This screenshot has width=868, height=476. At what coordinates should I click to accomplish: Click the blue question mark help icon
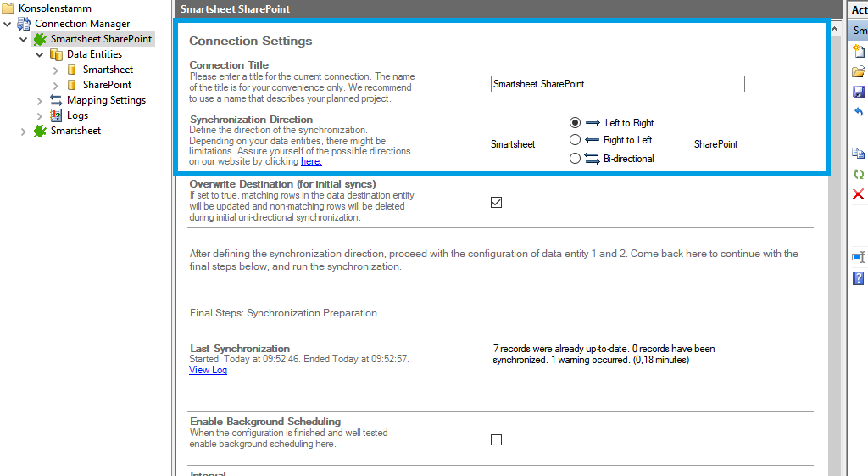[859, 278]
